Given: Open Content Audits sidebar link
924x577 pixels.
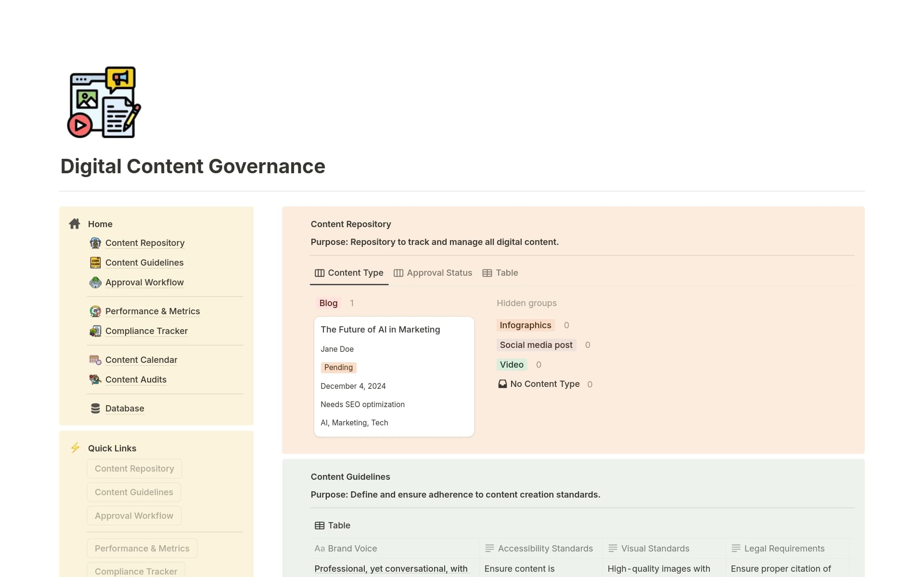Looking at the screenshot, I should 136,380.
